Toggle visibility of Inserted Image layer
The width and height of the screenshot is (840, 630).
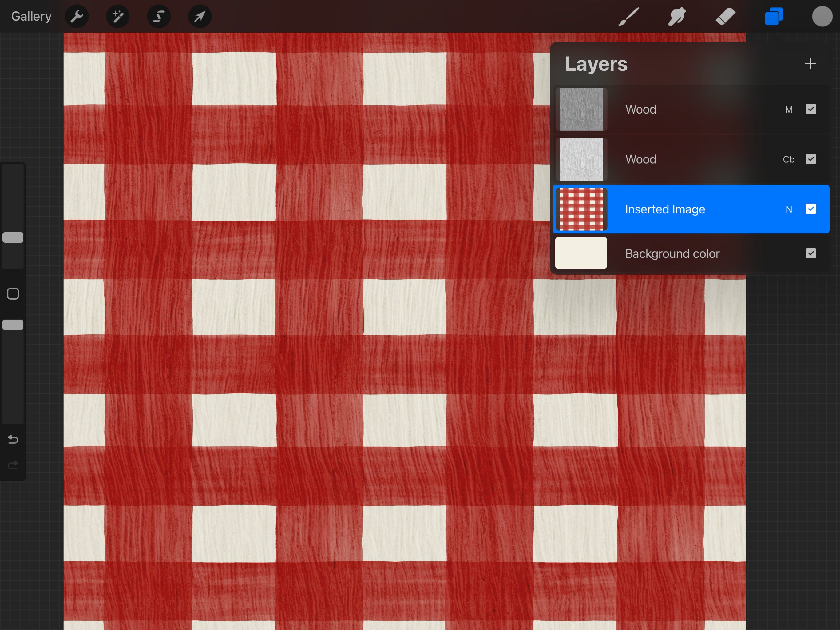tap(811, 209)
